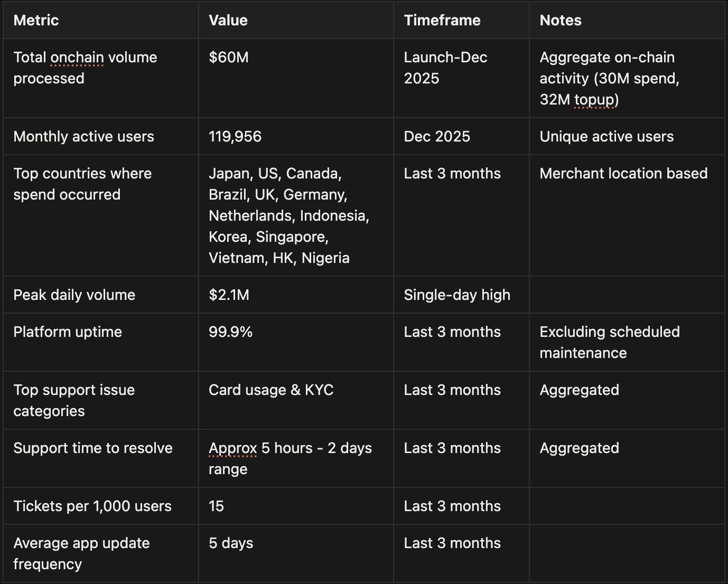Click the Notes column header
The image size is (728, 584).
point(561,21)
